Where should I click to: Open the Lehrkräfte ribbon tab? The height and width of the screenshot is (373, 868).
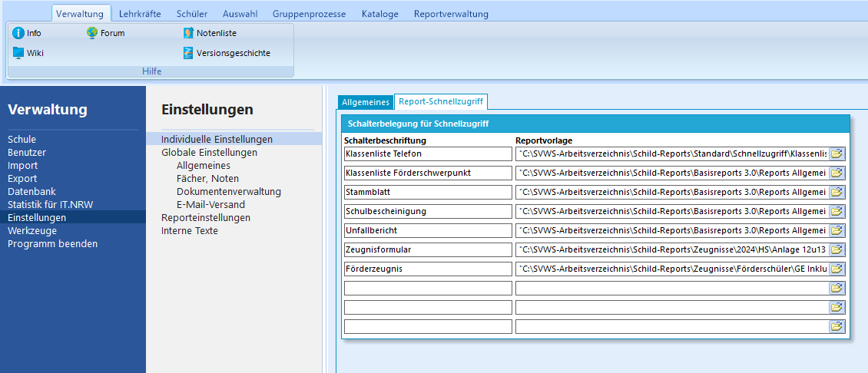[140, 14]
